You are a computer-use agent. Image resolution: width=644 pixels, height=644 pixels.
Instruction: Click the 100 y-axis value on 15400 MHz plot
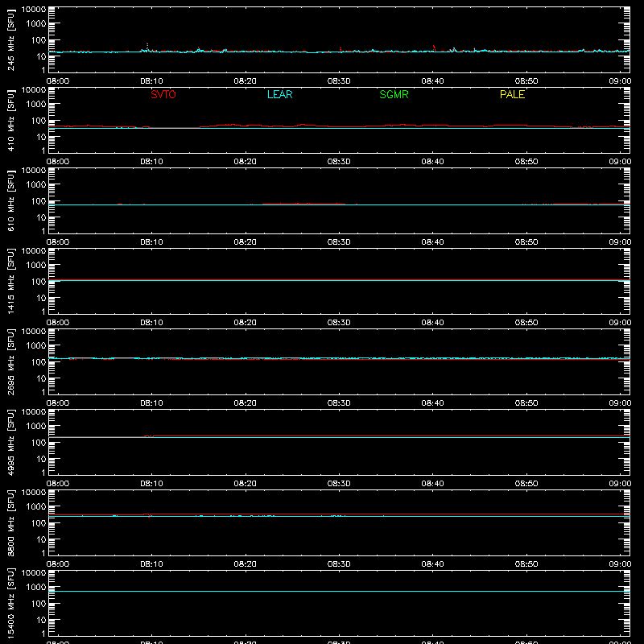[x=39, y=604]
